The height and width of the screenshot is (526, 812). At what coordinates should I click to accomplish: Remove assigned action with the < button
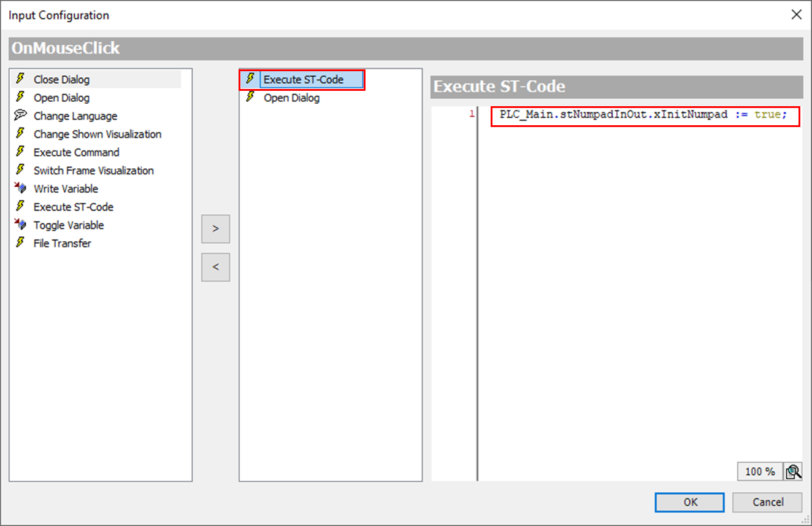pos(215,267)
